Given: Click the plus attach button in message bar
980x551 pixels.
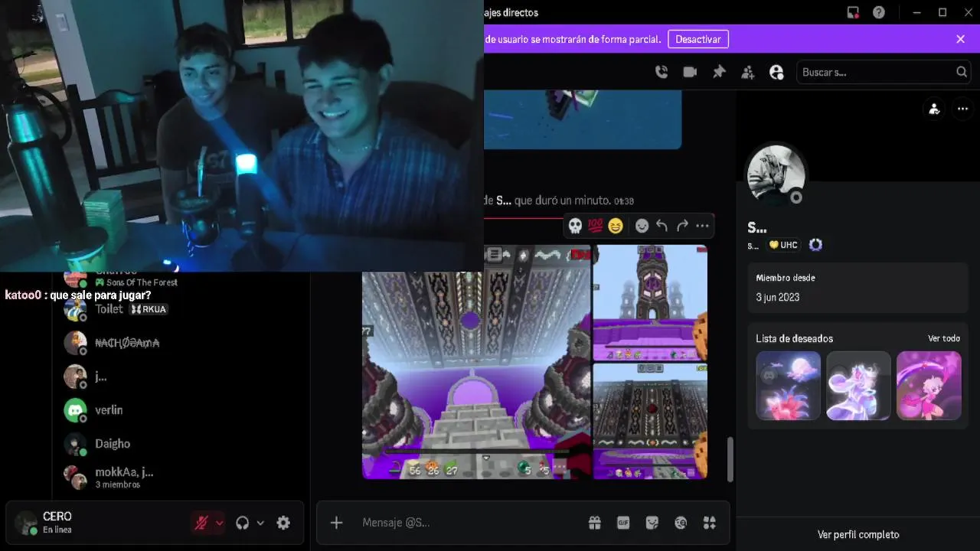Looking at the screenshot, I should [x=336, y=523].
